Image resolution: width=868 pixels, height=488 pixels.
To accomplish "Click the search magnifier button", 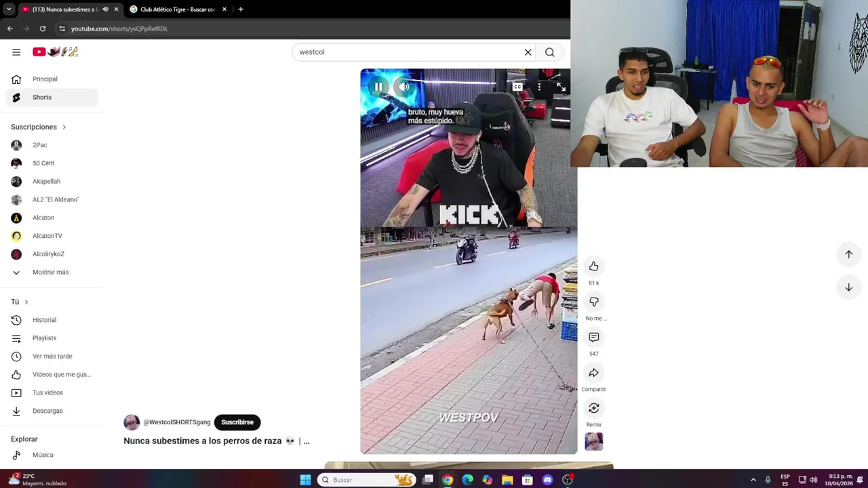I will tap(550, 52).
